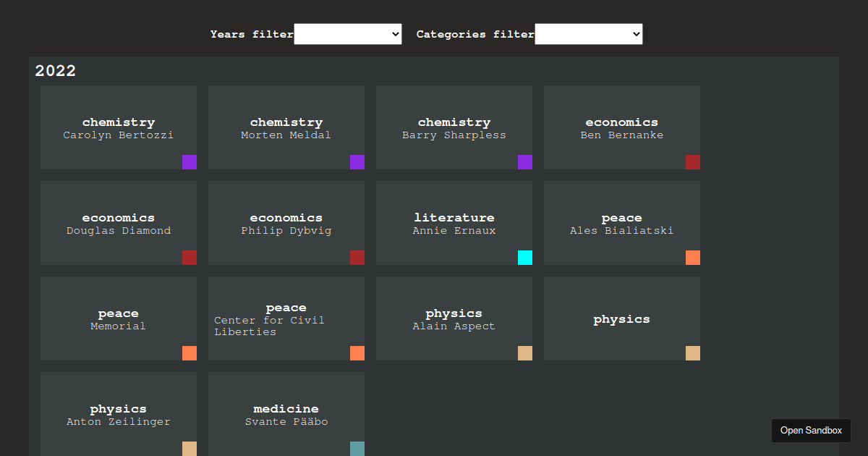Image resolution: width=868 pixels, height=456 pixels.
Task: Open the Anton Zeilinger physics card
Action: coord(119,414)
